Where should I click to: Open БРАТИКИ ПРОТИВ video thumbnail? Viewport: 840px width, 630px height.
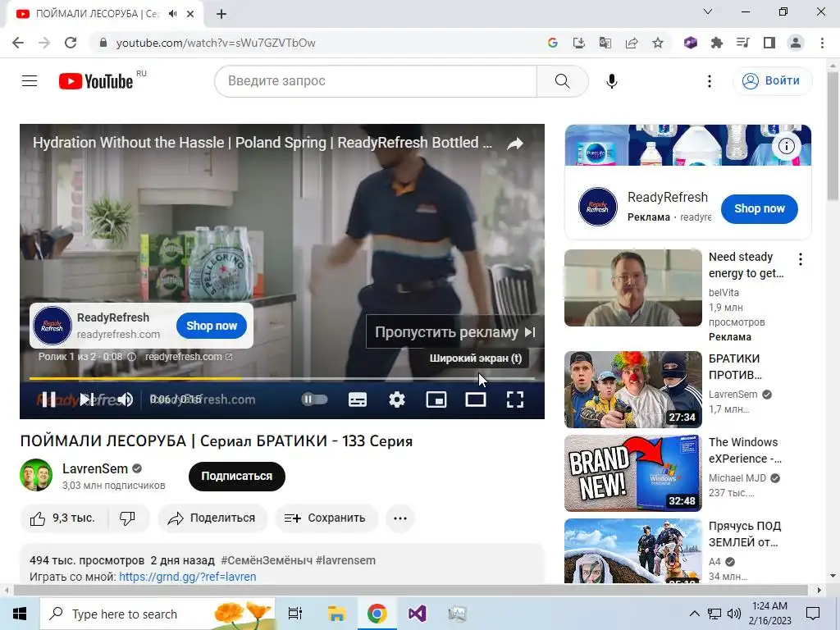(633, 390)
